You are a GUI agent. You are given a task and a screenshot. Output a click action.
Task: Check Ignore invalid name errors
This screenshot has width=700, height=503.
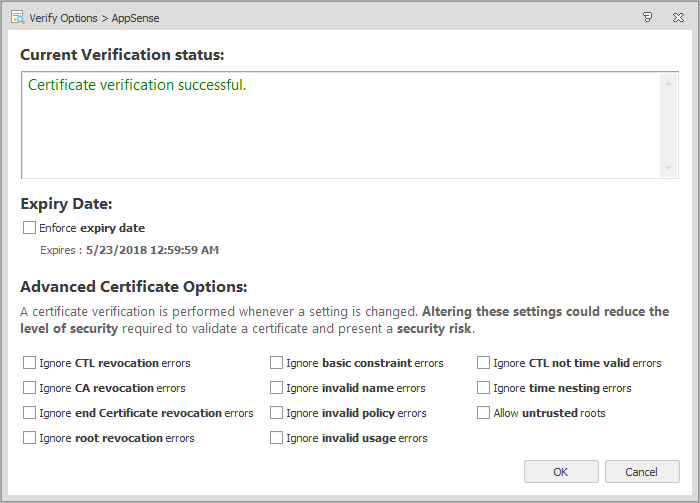coord(277,388)
